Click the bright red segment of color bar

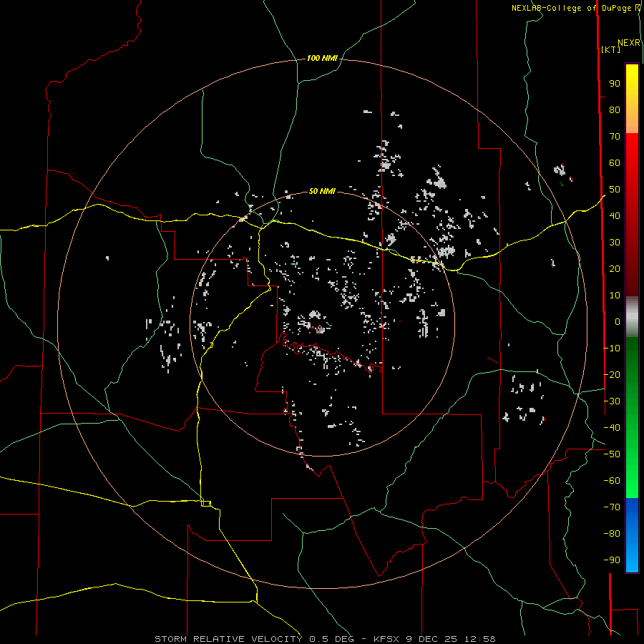click(632, 165)
